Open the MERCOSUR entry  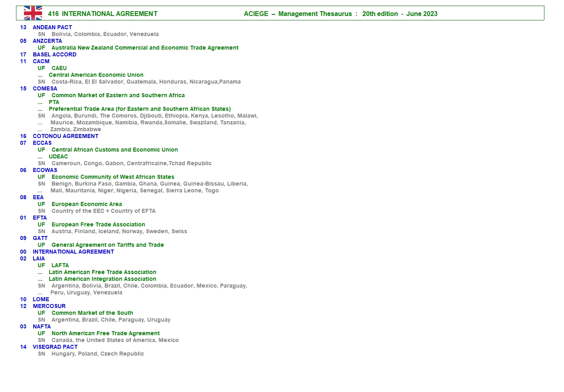tap(49, 306)
